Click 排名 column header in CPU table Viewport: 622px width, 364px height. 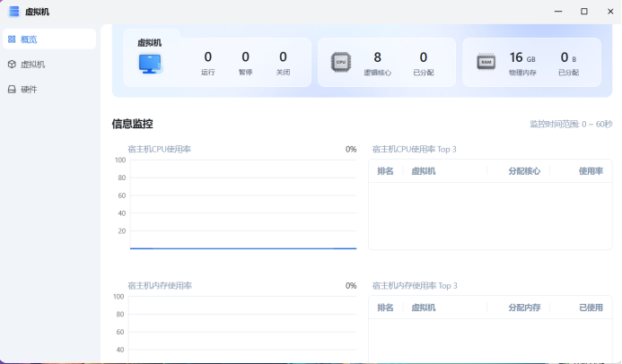click(x=385, y=171)
